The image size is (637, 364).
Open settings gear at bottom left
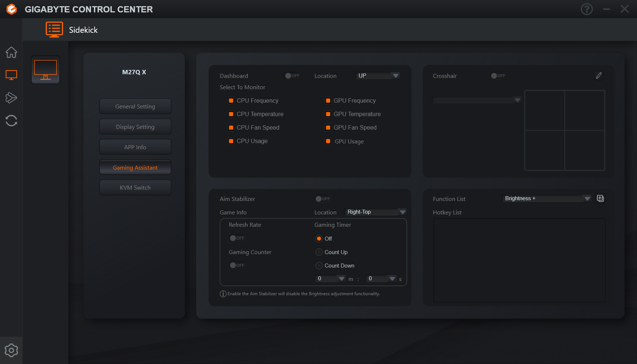11,350
